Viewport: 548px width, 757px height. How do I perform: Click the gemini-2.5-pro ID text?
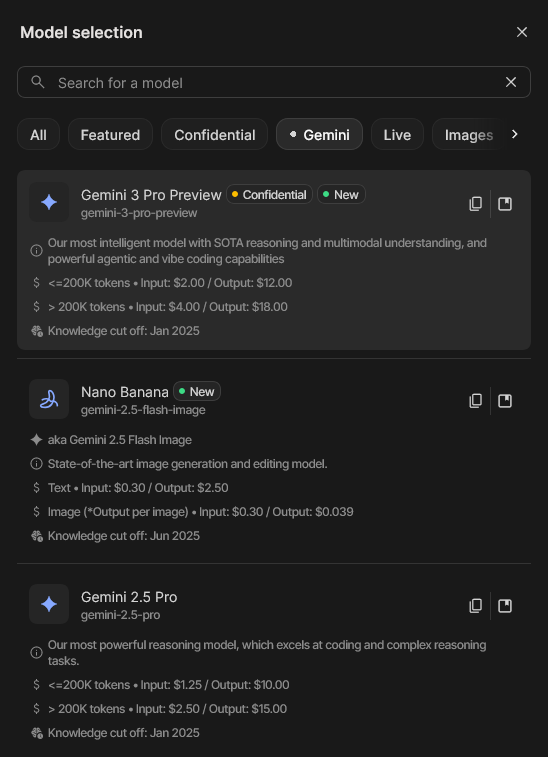pos(121,615)
